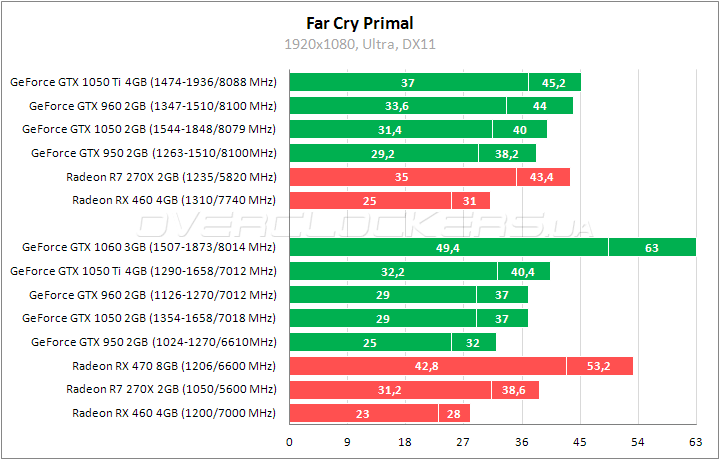The width and height of the screenshot is (720, 460).
Task: Click the 53,2 value on RX 470 bar
Action: pyautogui.click(x=599, y=366)
